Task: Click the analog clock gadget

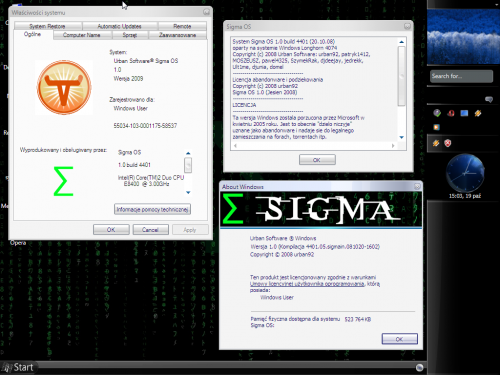Action: (465, 173)
